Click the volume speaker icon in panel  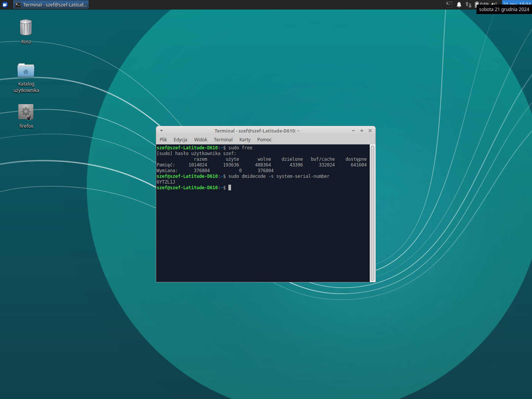click(x=494, y=4)
